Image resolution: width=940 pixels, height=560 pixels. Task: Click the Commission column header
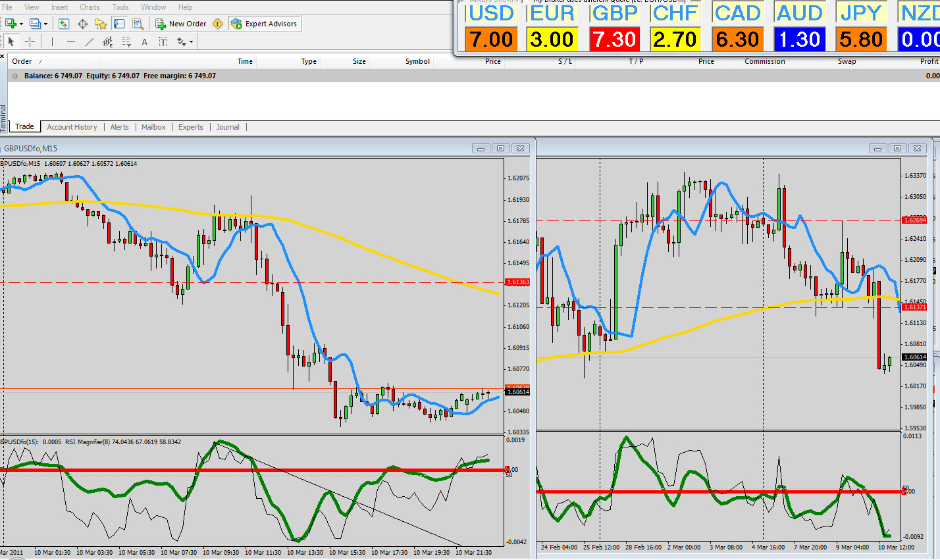pos(765,61)
